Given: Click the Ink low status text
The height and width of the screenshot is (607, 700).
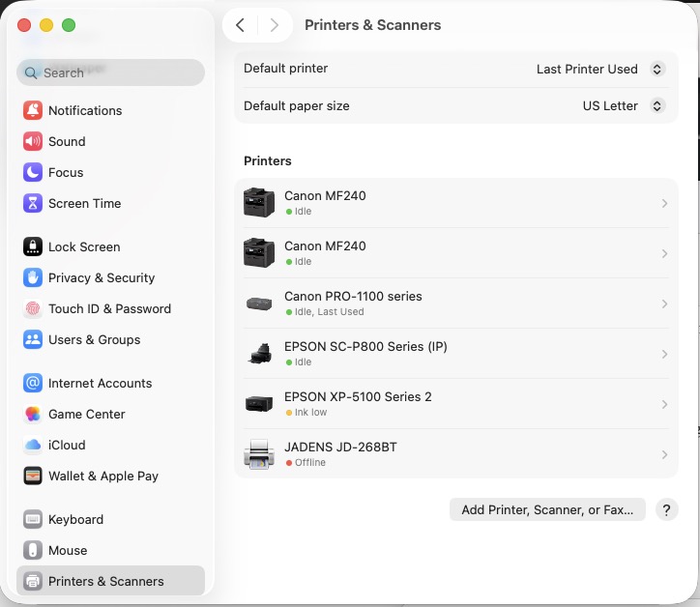Looking at the screenshot, I should click(310, 412).
